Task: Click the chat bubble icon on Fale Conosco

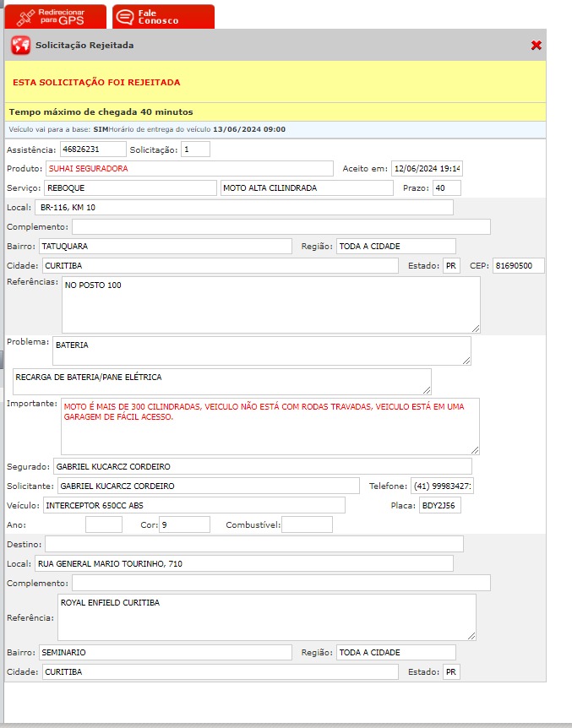Action: click(x=125, y=17)
